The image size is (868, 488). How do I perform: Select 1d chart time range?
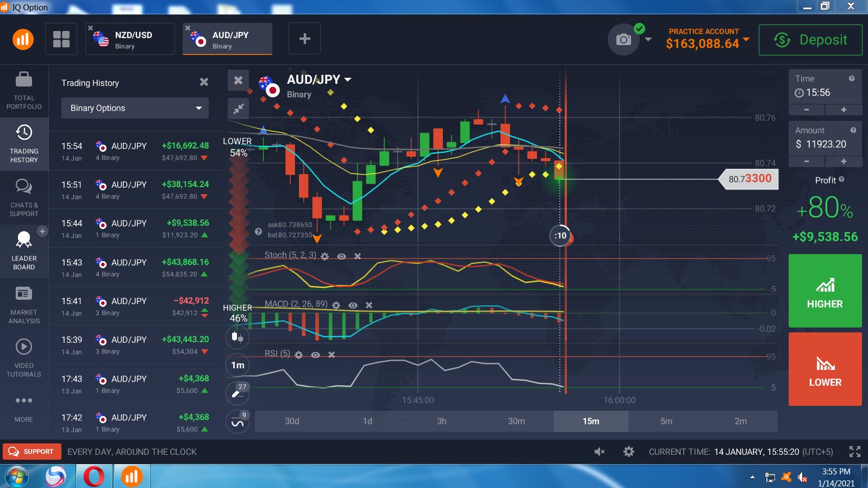[x=367, y=421]
